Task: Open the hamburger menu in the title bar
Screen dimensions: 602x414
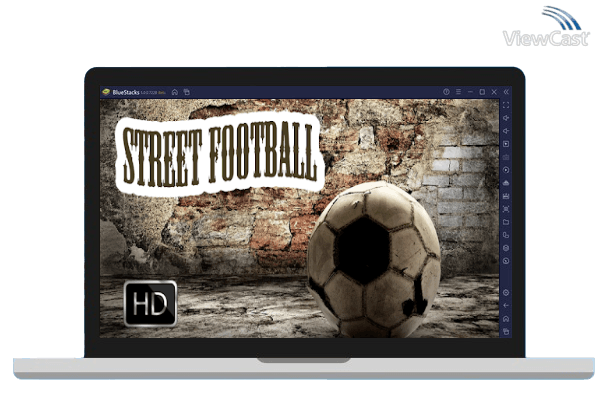Action: click(458, 92)
